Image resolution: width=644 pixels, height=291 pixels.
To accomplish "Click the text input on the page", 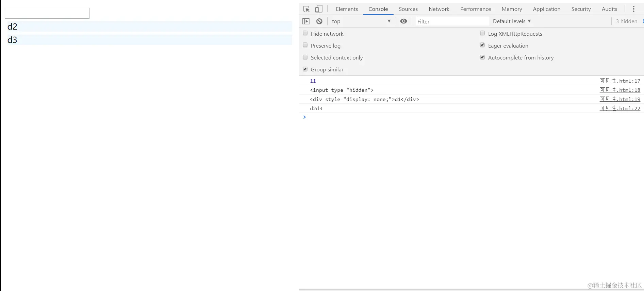I will tap(47, 13).
